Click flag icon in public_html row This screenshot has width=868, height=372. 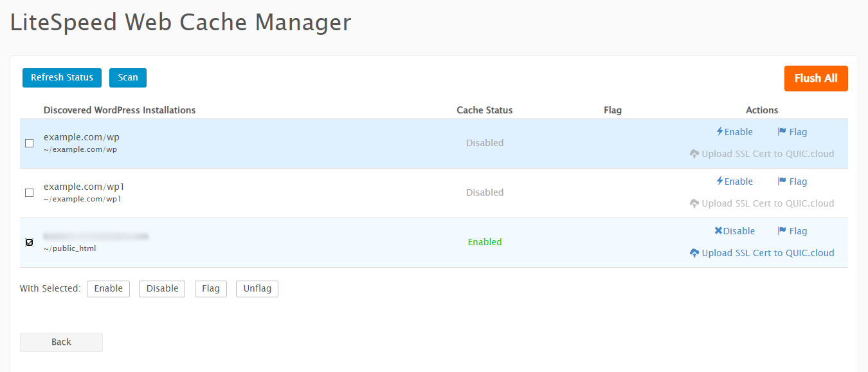coord(782,231)
